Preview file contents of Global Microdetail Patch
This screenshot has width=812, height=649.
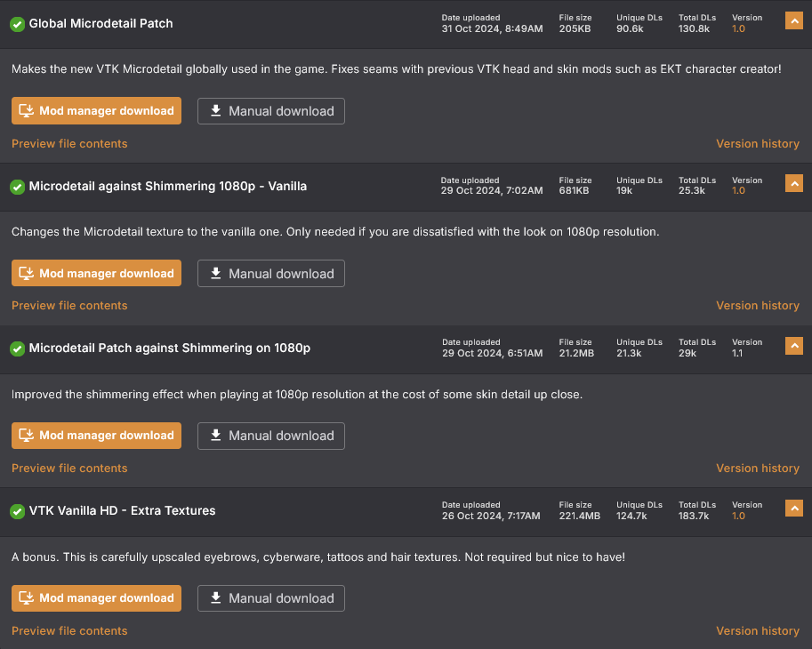69,144
